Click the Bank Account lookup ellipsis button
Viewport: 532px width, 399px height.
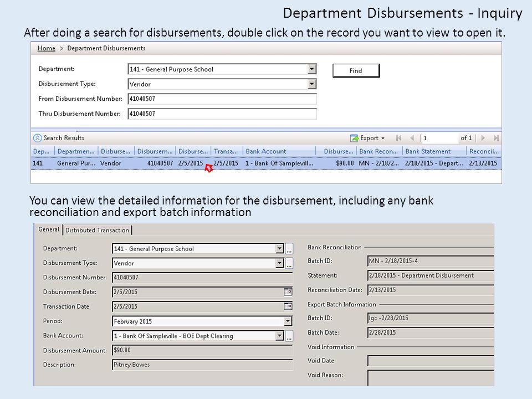coord(289,336)
